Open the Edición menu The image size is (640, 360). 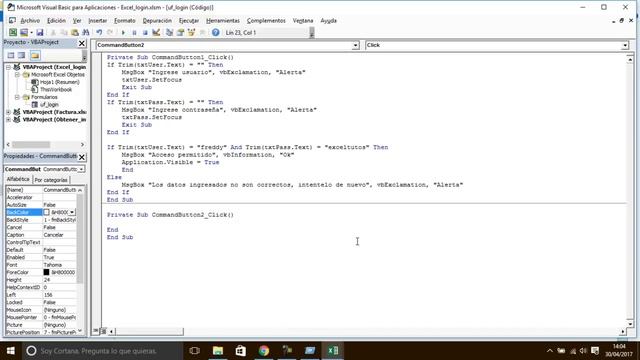[x=56, y=20]
